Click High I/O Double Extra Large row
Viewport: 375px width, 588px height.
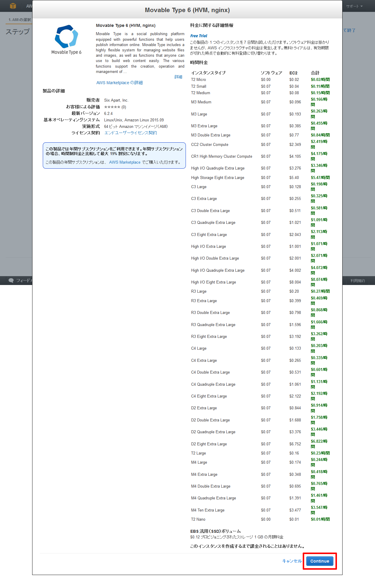[260, 258]
